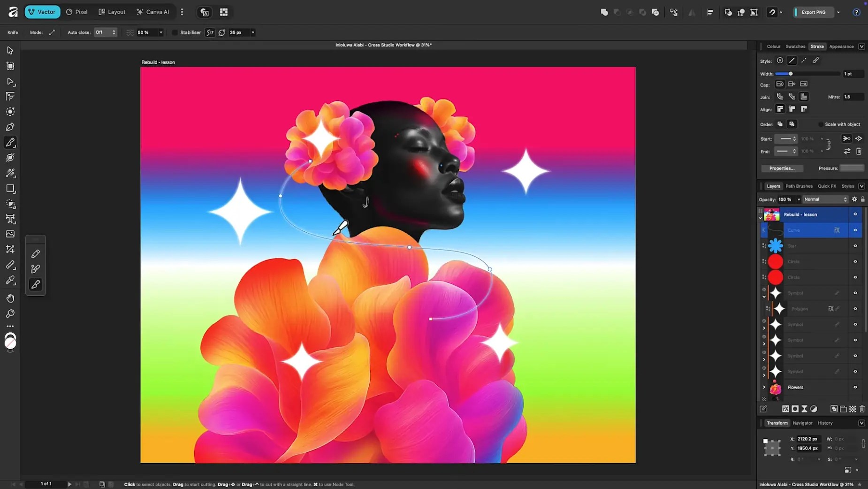Click the Pressure profile box
This screenshot has width=868, height=489.
tap(852, 168)
